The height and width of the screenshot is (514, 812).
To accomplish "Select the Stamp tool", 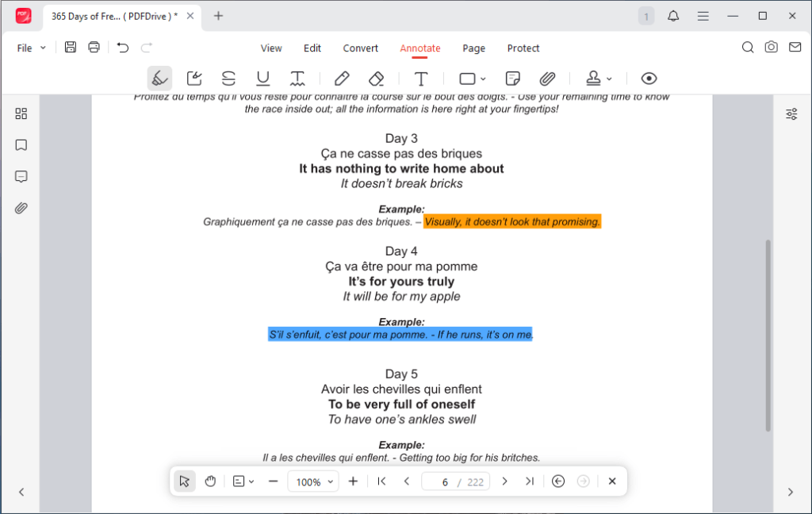I will [593, 79].
